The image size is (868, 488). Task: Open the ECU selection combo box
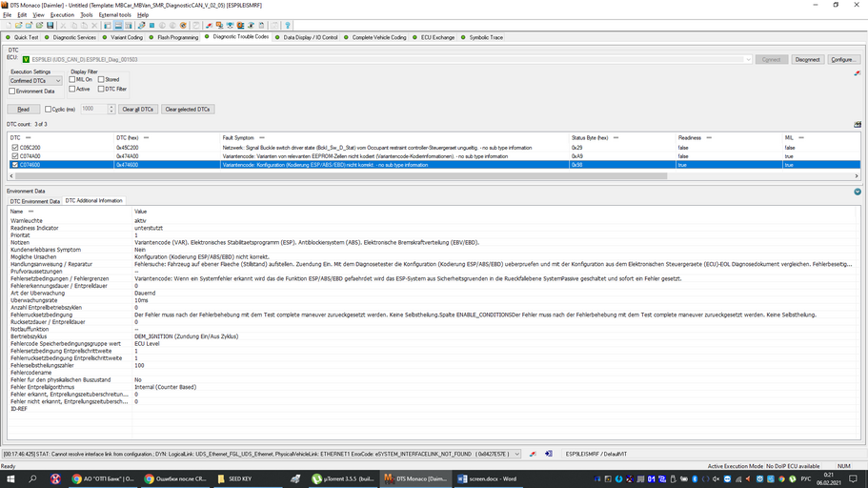pyautogui.click(x=386, y=59)
